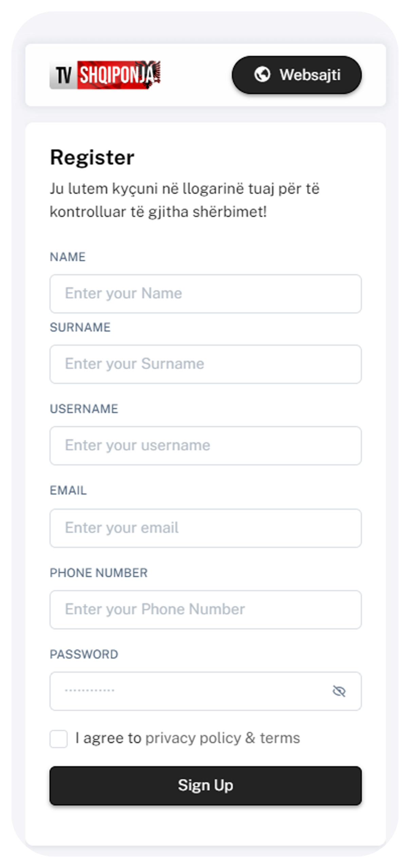Click the NAME field label text
Screen dimensions: 410x868
pos(68,257)
